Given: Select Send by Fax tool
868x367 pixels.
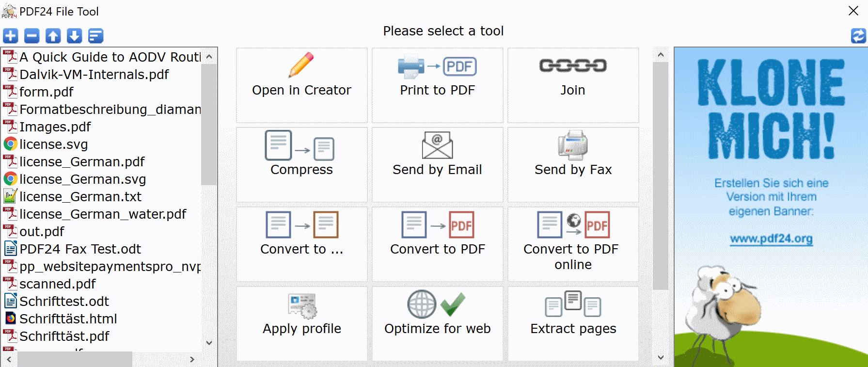Looking at the screenshot, I should pyautogui.click(x=573, y=164).
